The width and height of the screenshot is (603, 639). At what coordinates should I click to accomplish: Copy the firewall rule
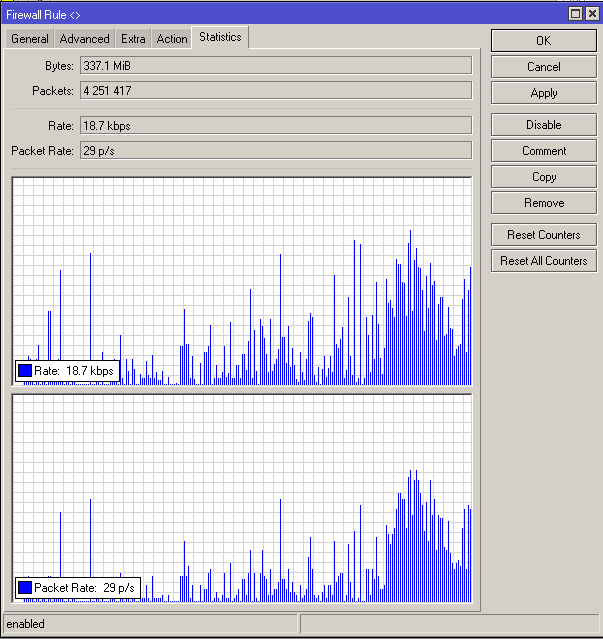tap(543, 177)
